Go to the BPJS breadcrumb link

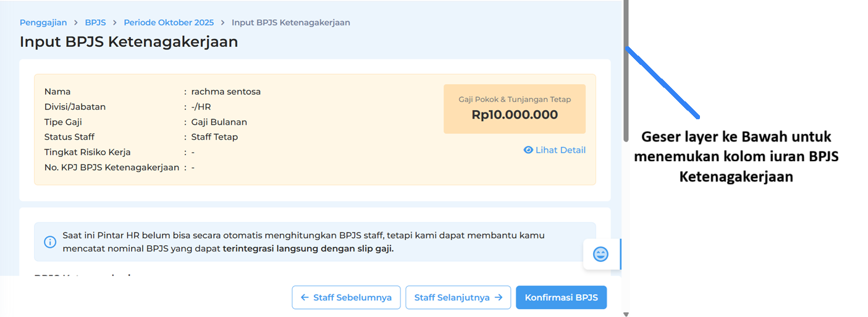point(95,23)
